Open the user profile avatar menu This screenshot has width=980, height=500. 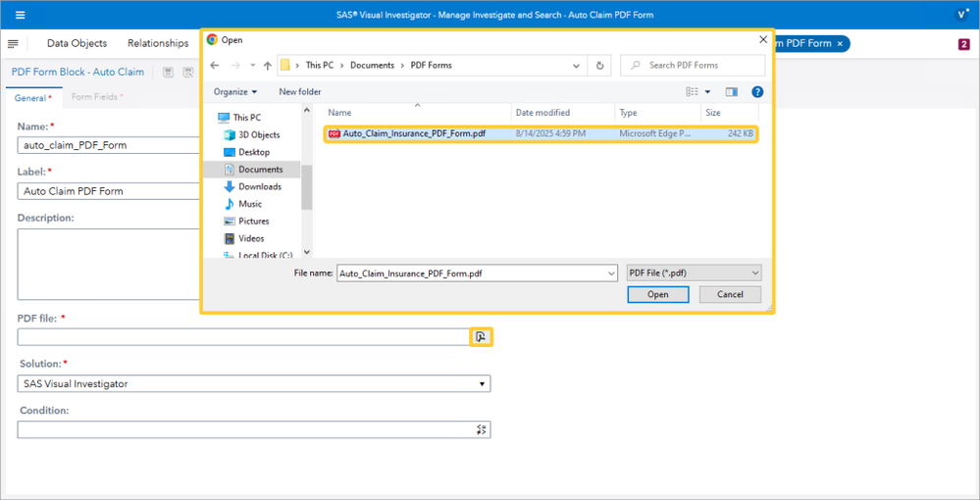[x=961, y=15]
